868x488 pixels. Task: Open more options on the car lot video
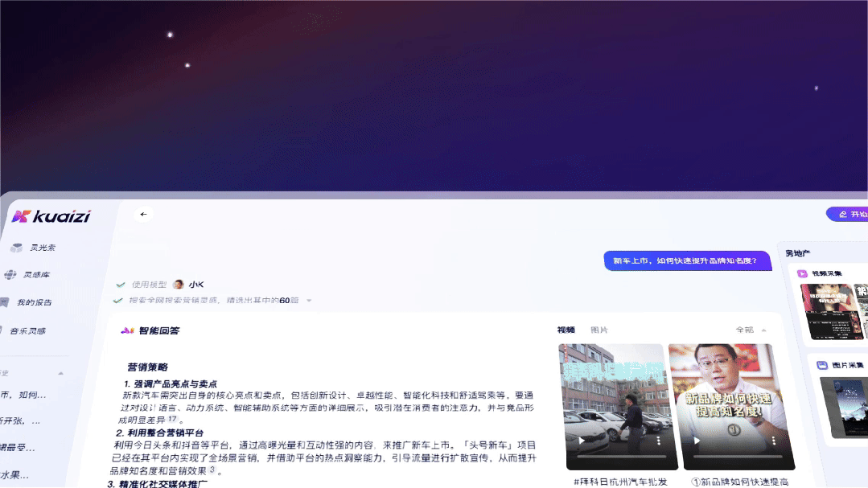coord(658,441)
